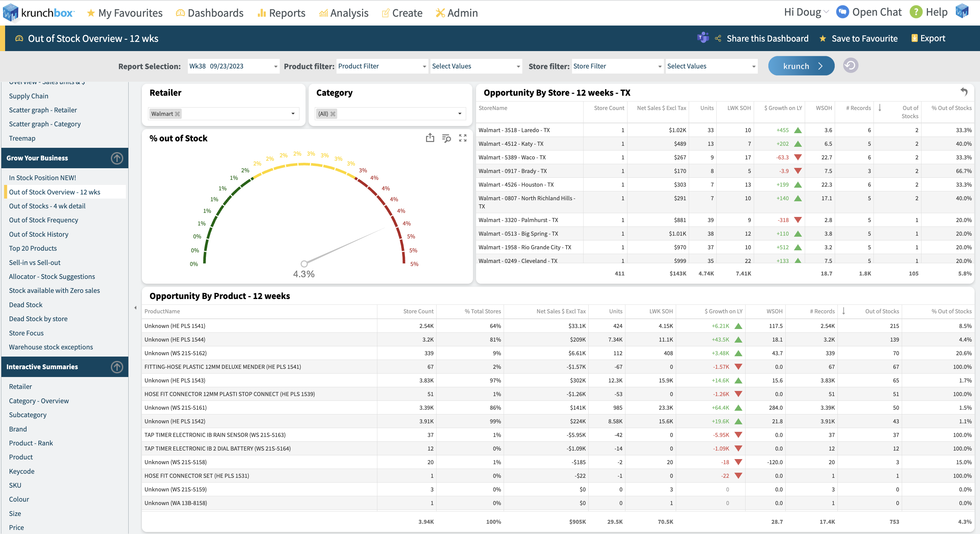Open the Reports menu
The height and width of the screenshot is (534, 980).
point(281,13)
